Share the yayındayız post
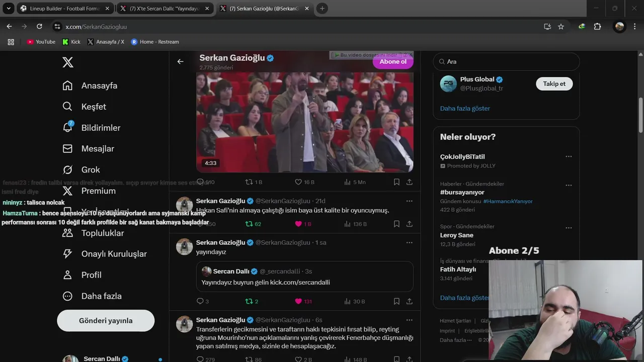 pos(410,301)
